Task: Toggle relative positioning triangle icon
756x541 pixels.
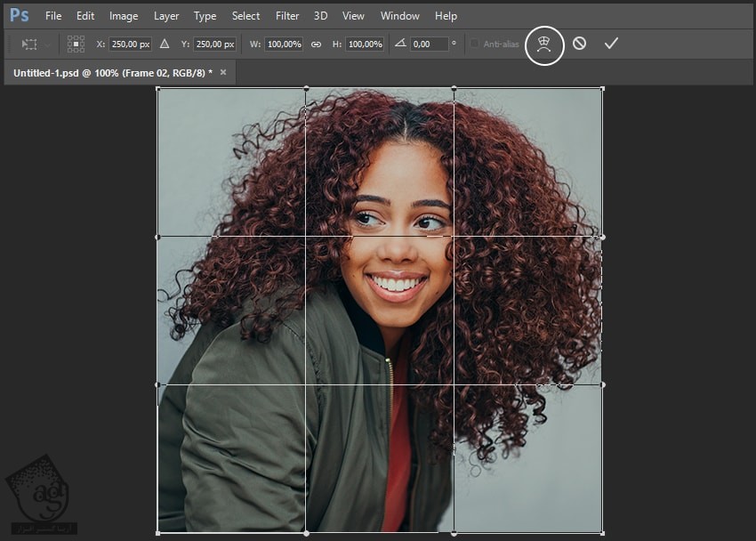Action: [x=164, y=44]
